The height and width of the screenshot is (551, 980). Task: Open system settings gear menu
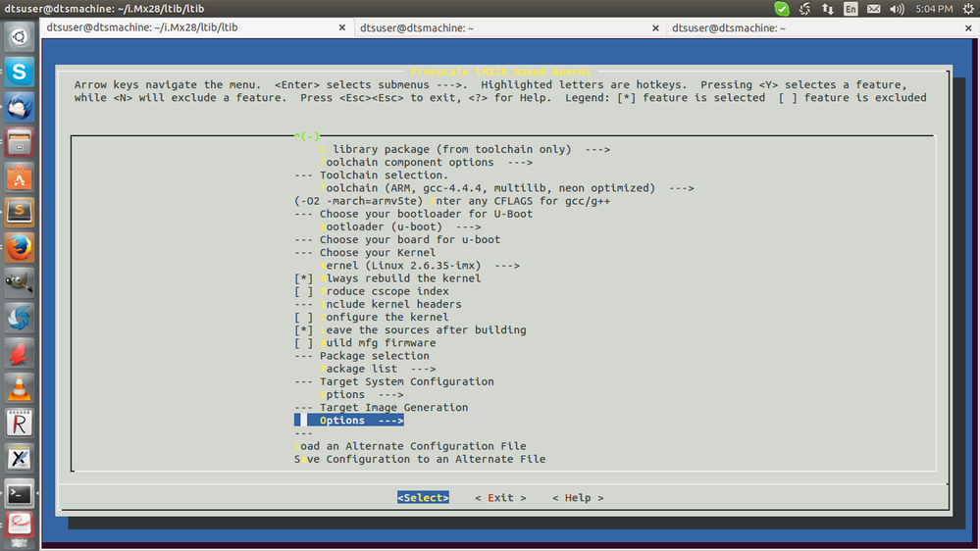coord(968,9)
